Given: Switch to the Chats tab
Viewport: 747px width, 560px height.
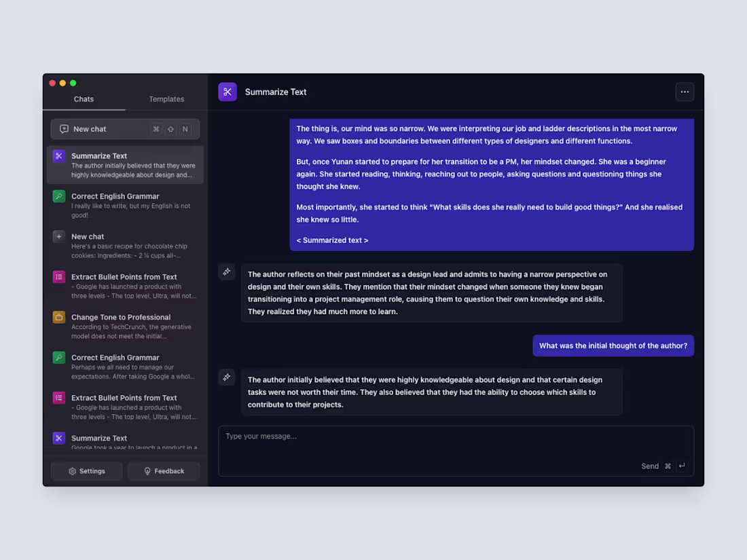Looking at the screenshot, I should pyautogui.click(x=84, y=99).
